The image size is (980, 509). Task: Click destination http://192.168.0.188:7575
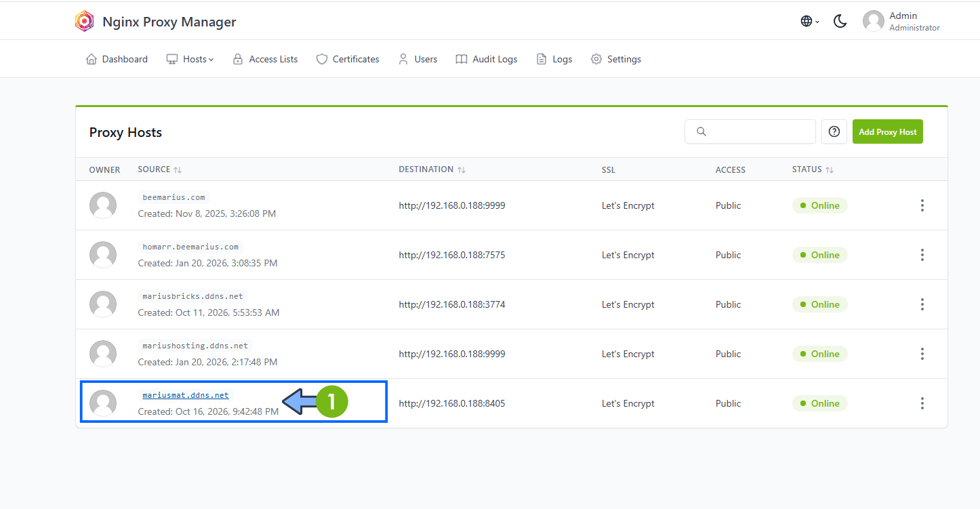[x=452, y=255]
